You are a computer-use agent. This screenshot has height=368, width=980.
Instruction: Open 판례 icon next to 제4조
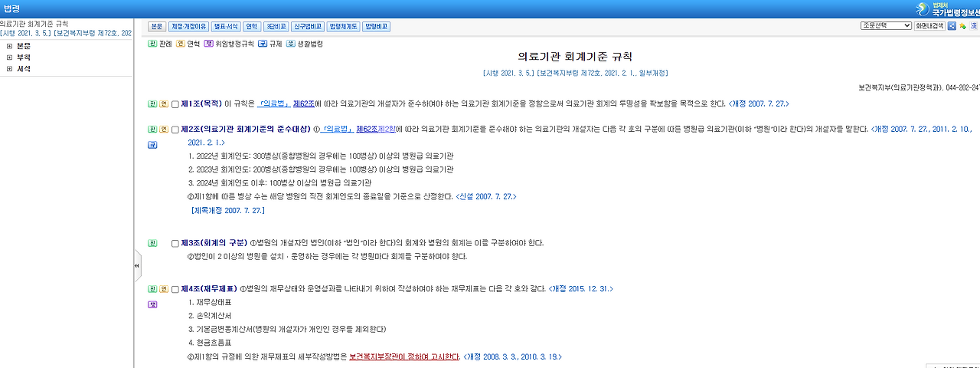(x=152, y=289)
